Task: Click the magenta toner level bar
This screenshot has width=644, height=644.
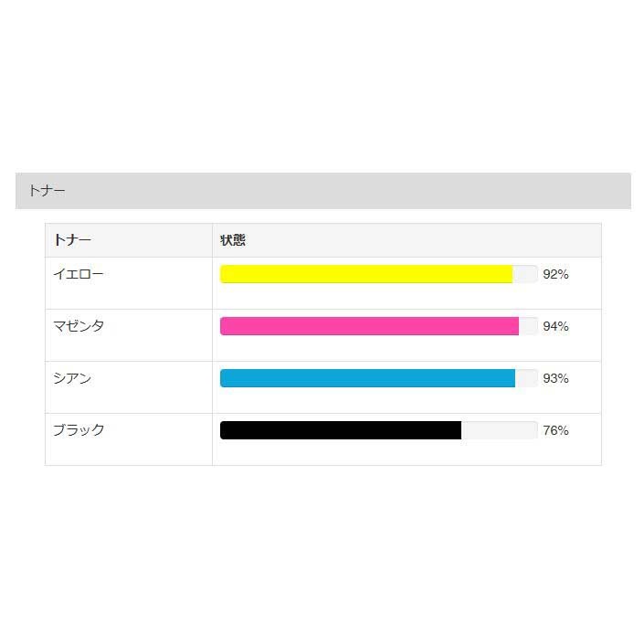Action: (369, 326)
